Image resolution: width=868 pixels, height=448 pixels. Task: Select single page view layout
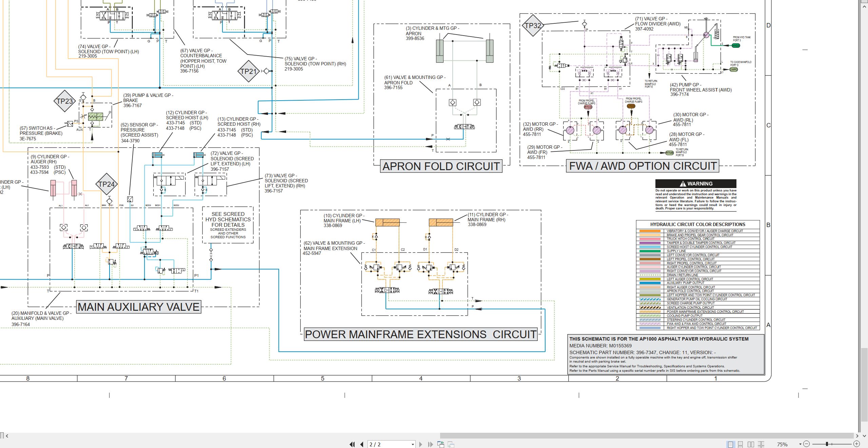pyautogui.click(x=730, y=444)
